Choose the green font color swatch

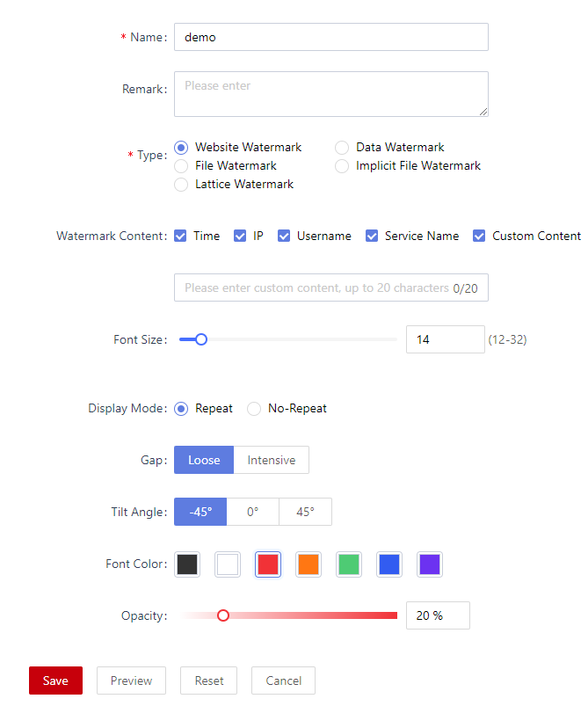tap(349, 564)
